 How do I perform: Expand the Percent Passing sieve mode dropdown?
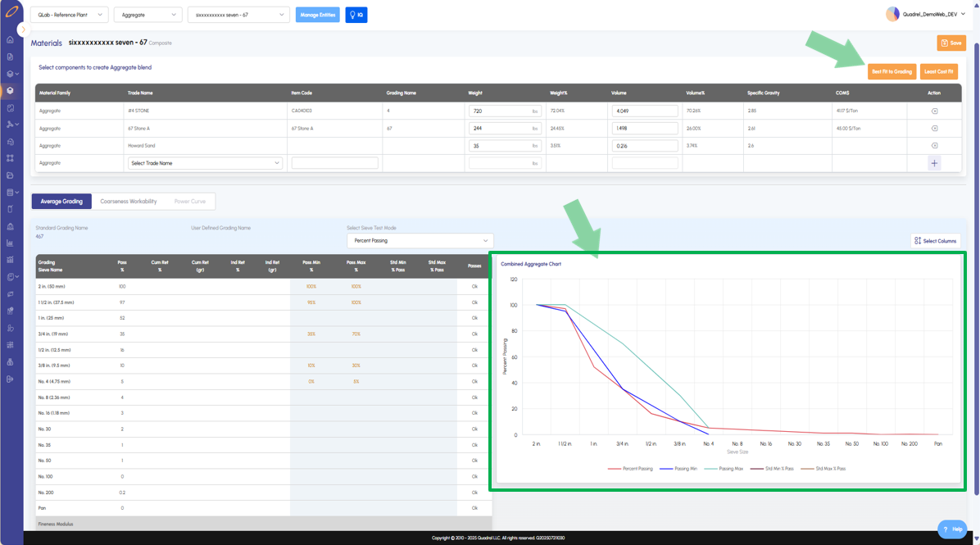tap(420, 241)
